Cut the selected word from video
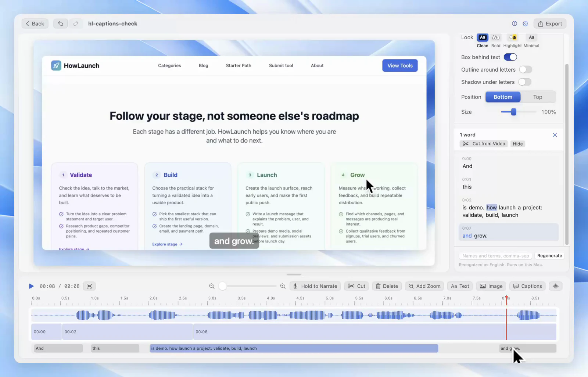This screenshot has height=377, width=588. coord(484,144)
